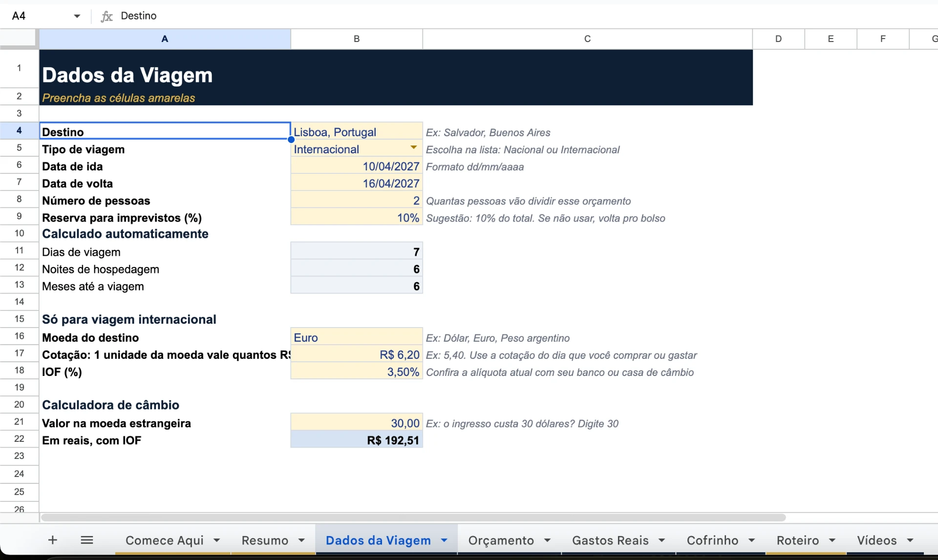The image size is (938, 560).
Task: Select the 10/04/2027 departure date cell
Action: coord(357,165)
